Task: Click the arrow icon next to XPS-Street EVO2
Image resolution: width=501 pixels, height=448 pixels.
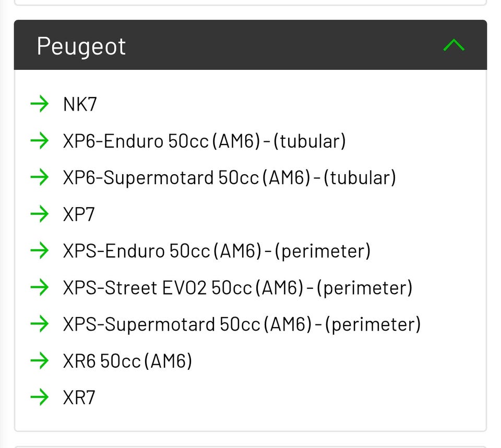Action: [x=40, y=287]
